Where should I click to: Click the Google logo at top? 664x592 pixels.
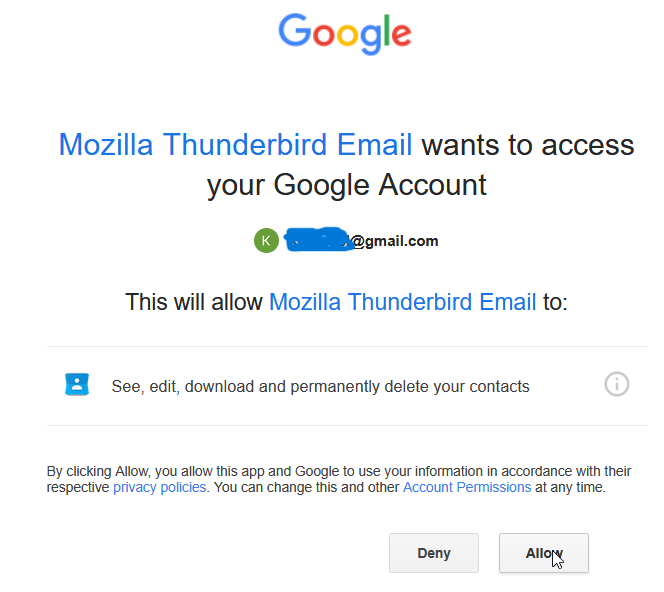pyautogui.click(x=344, y=33)
